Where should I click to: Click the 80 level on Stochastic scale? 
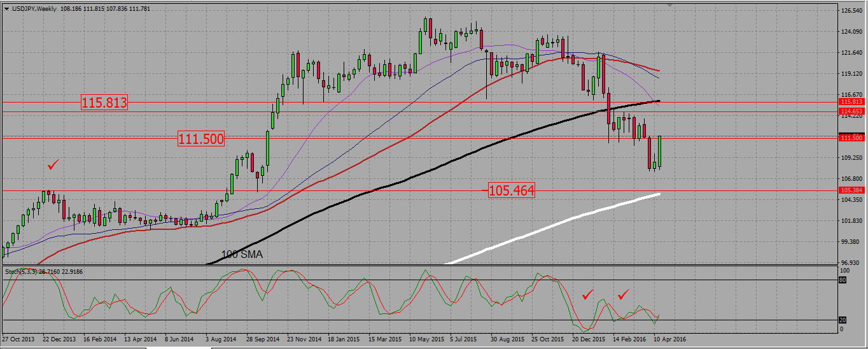tap(843, 279)
